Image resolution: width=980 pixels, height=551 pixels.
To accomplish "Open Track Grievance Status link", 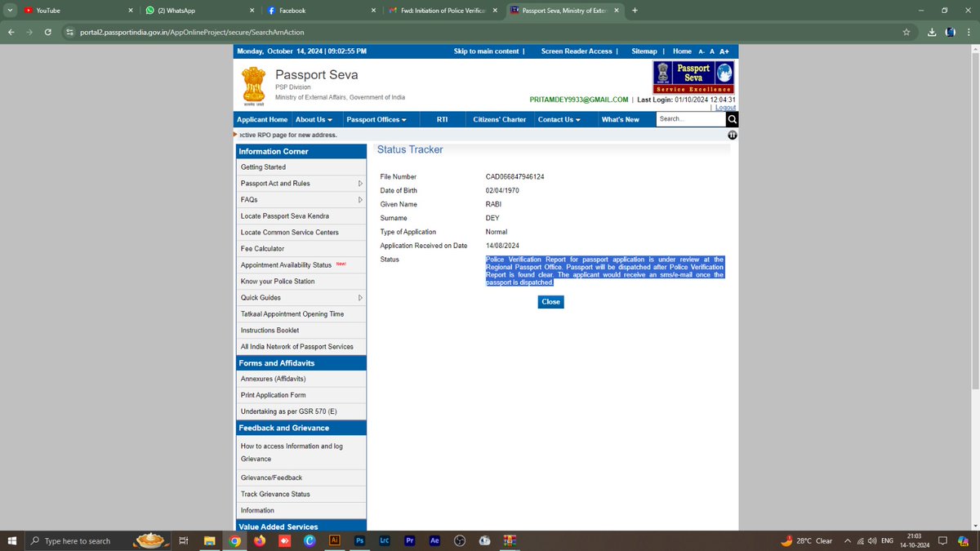I will tap(275, 494).
